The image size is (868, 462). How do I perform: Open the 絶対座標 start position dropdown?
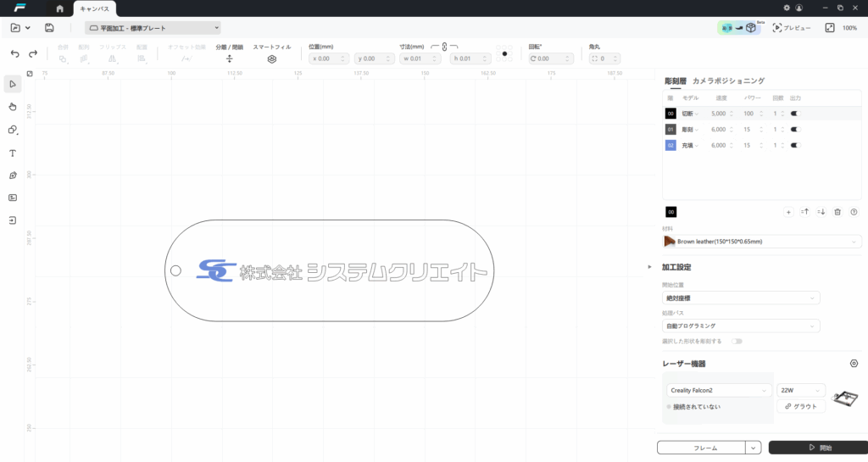[x=741, y=298]
